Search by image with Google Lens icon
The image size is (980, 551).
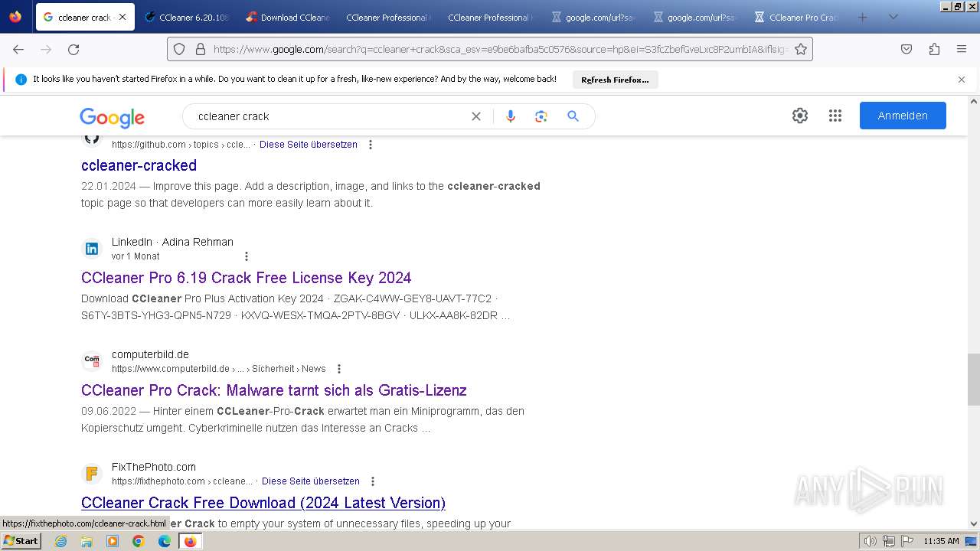pyautogui.click(x=541, y=116)
